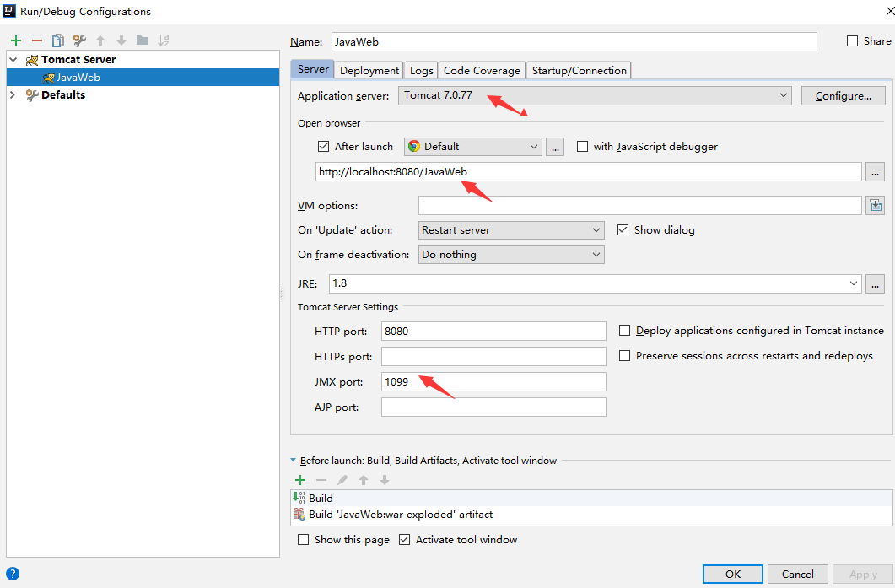Open the On 'Update' action Restart server dropdown

pyautogui.click(x=511, y=230)
